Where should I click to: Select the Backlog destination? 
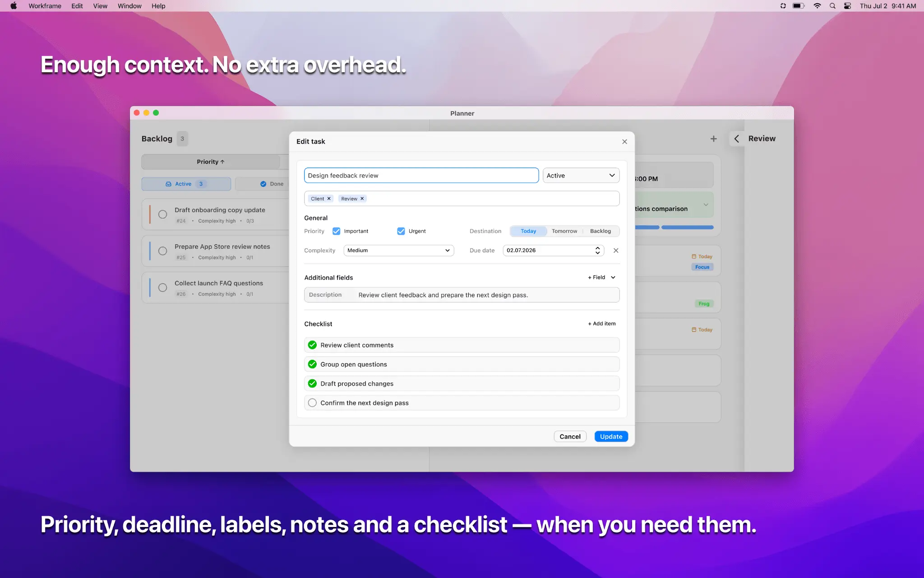(x=601, y=231)
